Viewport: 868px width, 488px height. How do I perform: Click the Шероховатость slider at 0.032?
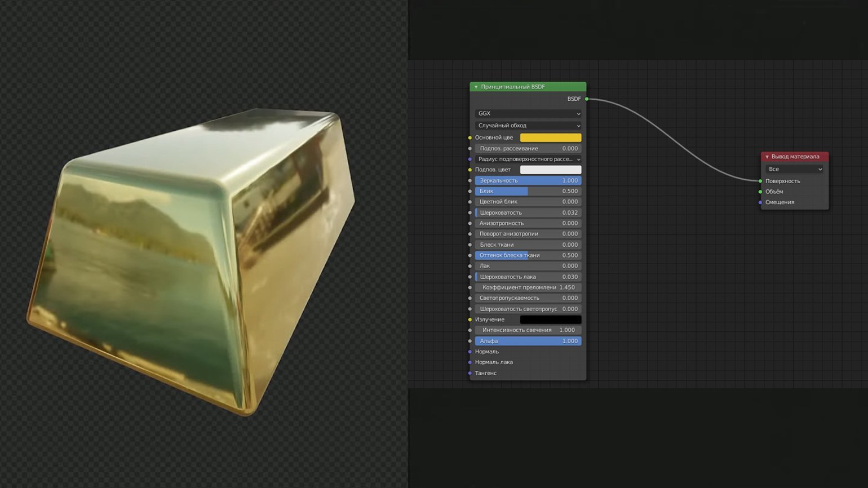pos(528,212)
